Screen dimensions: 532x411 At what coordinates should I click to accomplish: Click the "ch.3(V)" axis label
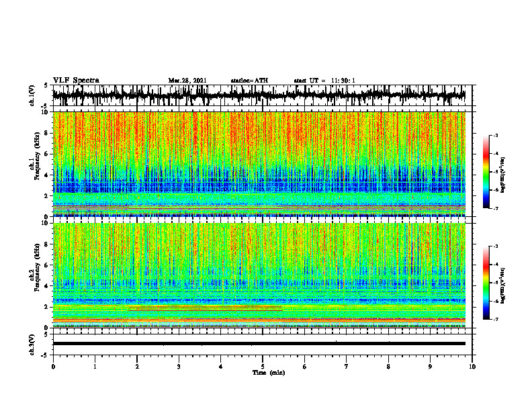(32, 345)
